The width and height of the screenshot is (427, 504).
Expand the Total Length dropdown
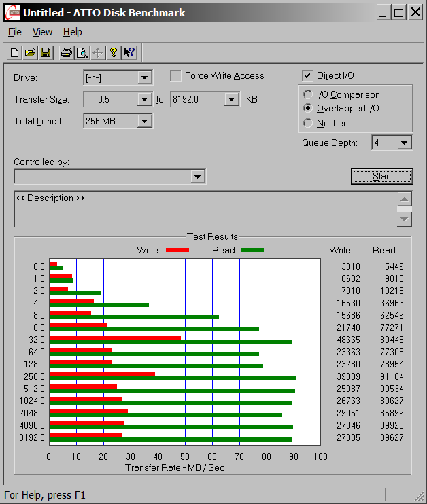pyautogui.click(x=144, y=122)
